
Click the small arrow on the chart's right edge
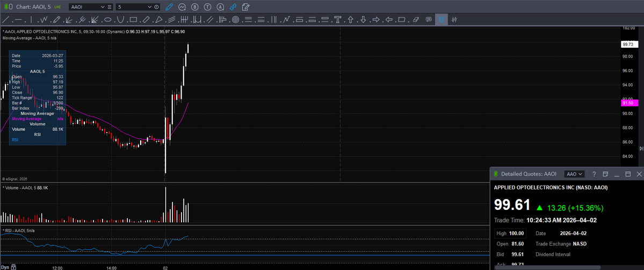[641, 149]
